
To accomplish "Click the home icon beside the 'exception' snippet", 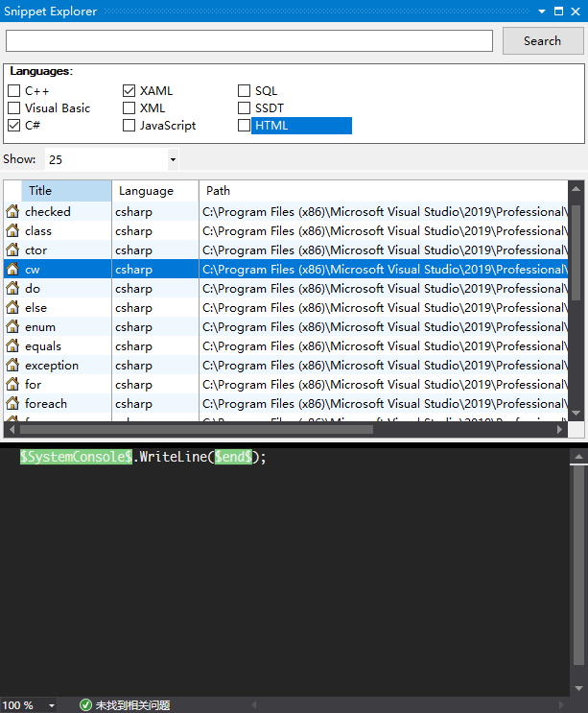I will [12, 365].
